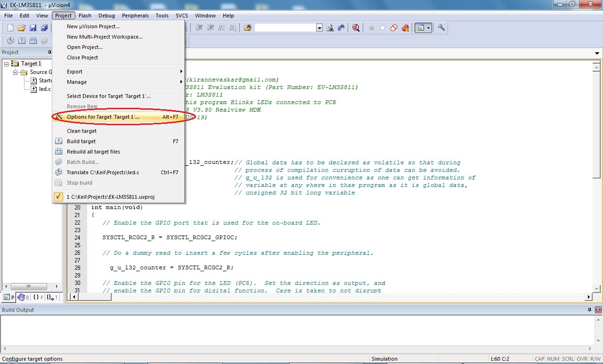Open the editor window list dropdown arrow
This screenshot has height=364, width=603.
point(597,53)
